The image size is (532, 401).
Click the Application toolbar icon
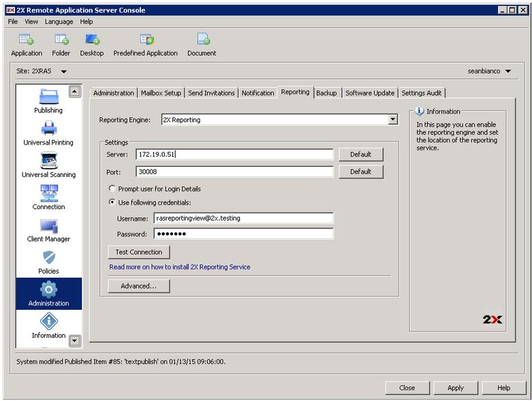tap(27, 39)
